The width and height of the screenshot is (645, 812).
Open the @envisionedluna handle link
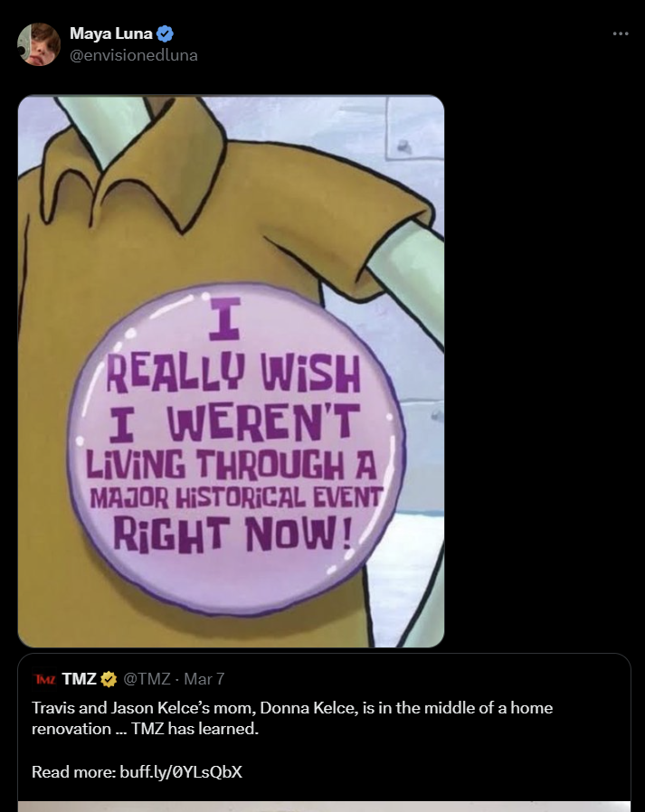pyautogui.click(x=133, y=55)
